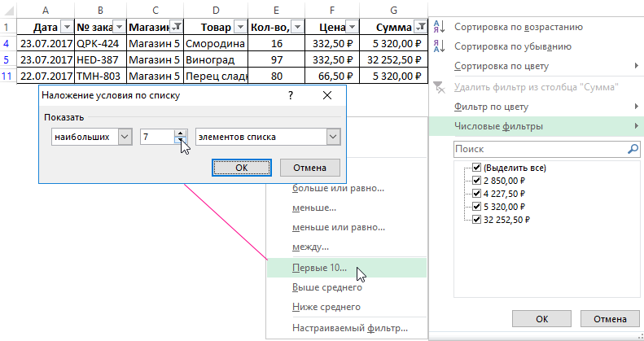This screenshot has height=341, width=644.
Task: Open Фильтр по цвету submenu
Action: point(535,107)
